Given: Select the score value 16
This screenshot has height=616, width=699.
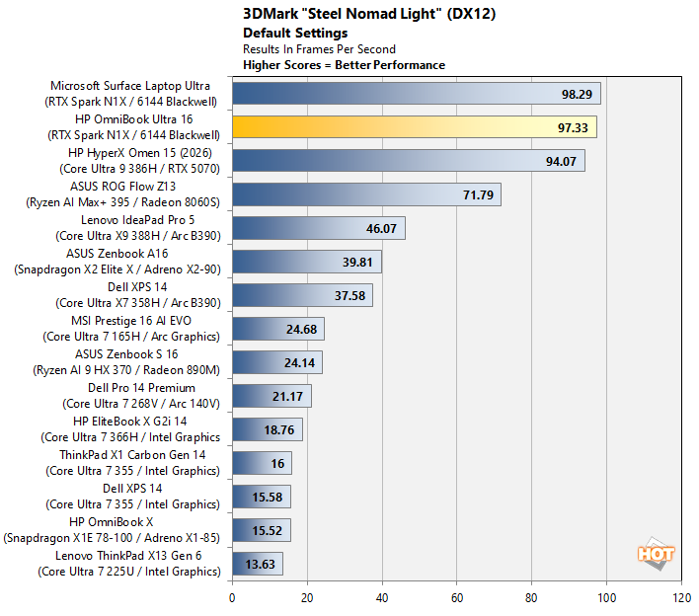Looking at the screenshot, I should point(277,464).
